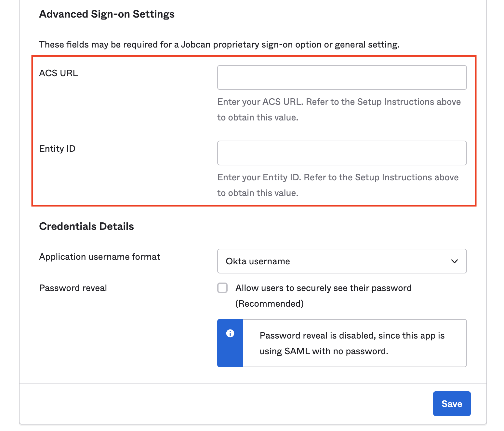Click the Save button

tap(452, 404)
